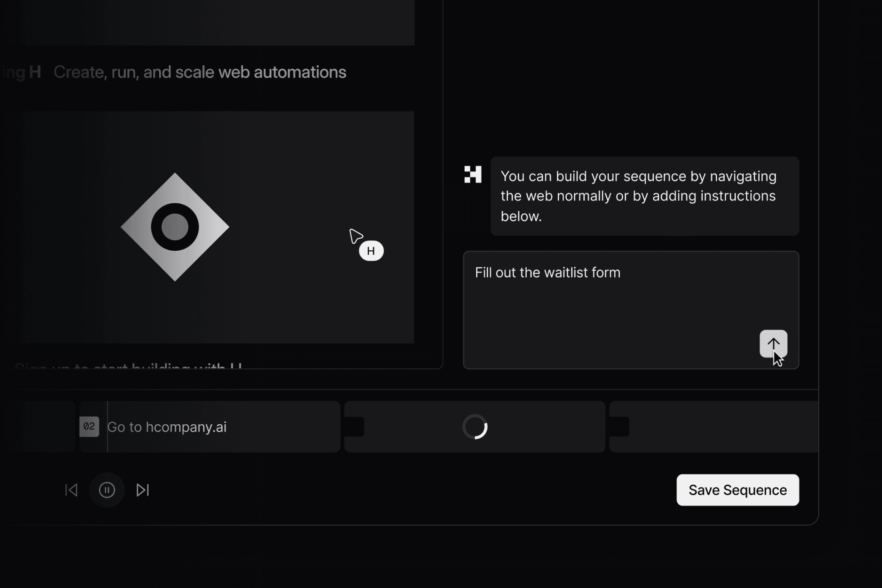Image resolution: width=882 pixels, height=588 pixels.
Task: Click the connector before the last step card
Action: pos(619,426)
